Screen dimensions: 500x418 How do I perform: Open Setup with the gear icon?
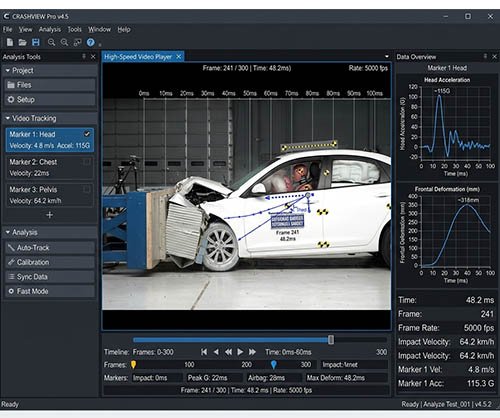point(50,99)
